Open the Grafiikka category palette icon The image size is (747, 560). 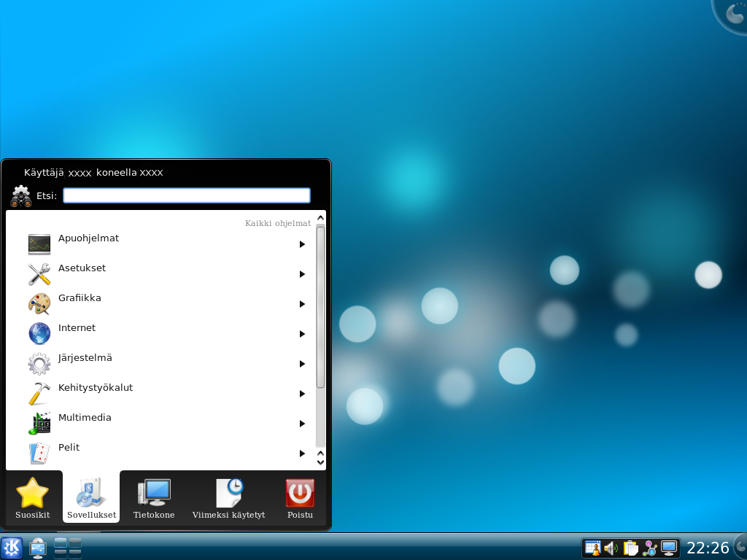[x=39, y=304]
